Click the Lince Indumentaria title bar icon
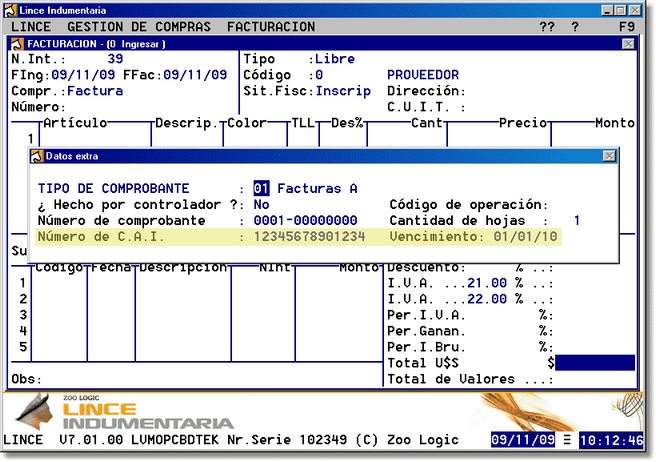Image resolution: width=656 pixels, height=462 pixels. coord(10,10)
